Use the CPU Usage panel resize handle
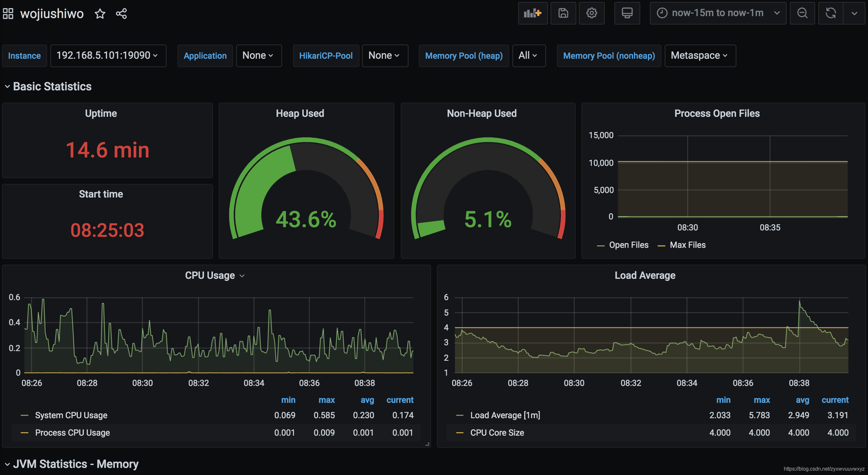This screenshot has height=475, width=868. click(427, 444)
